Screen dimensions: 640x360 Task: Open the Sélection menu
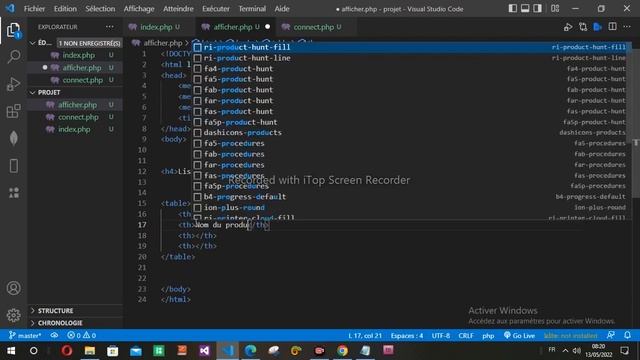100,9
